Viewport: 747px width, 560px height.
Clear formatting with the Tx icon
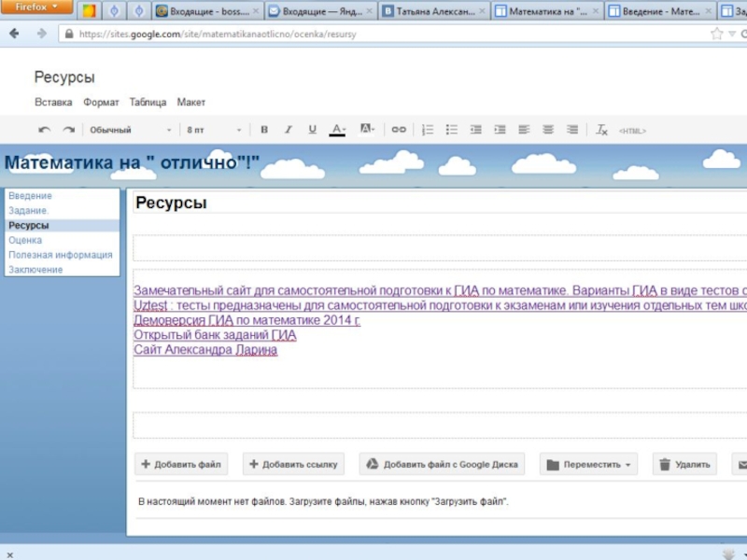tap(601, 130)
